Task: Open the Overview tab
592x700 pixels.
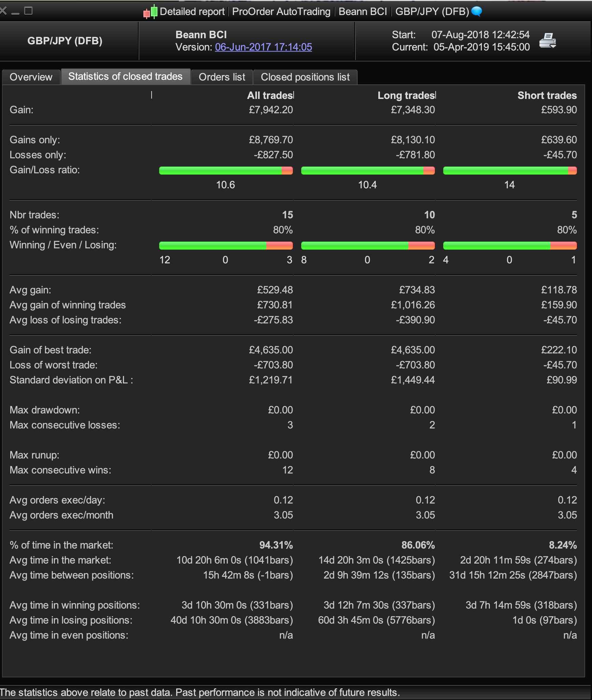Action: point(31,77)
